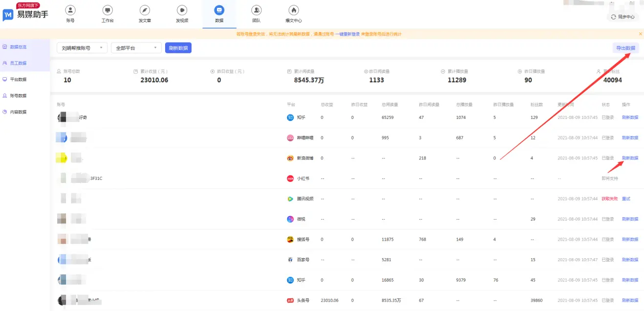
Task: Click the 新浪微博 platform icon
Action: pyautogui.click(x=290, y=158)
